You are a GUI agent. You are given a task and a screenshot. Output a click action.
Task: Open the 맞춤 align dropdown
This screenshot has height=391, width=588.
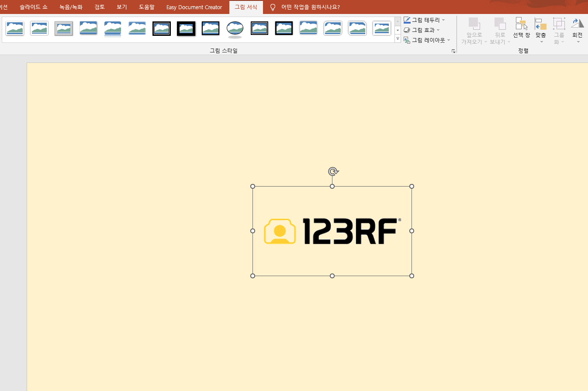click(541, 31)
